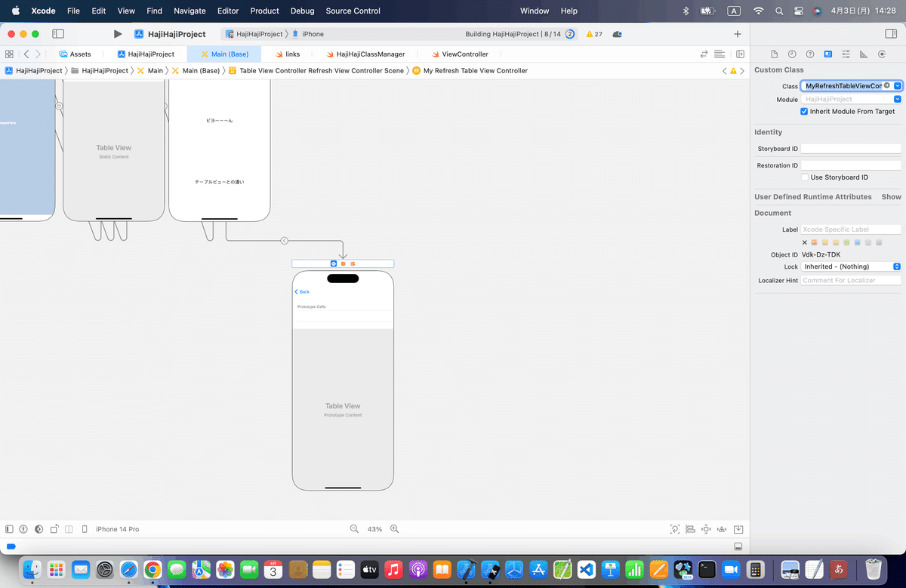Switch to the links tab
This screenshot has width=906, height=588.
coord(288,54)
